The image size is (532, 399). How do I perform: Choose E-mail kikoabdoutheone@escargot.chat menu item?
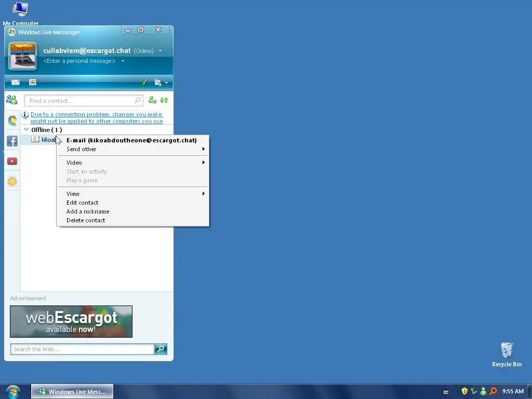click(131, 140)
